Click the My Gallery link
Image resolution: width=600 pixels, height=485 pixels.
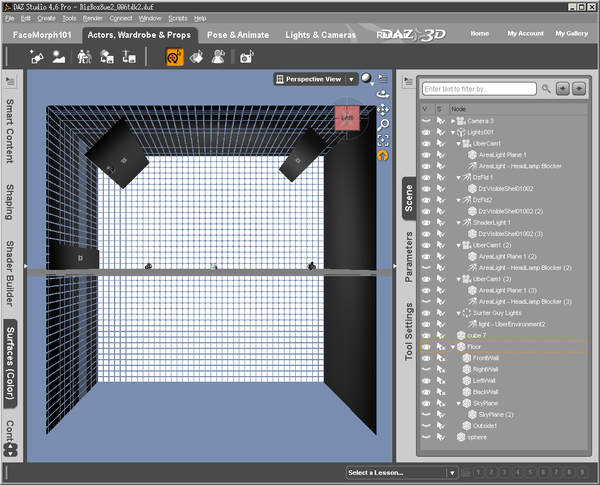click(572, 34)
